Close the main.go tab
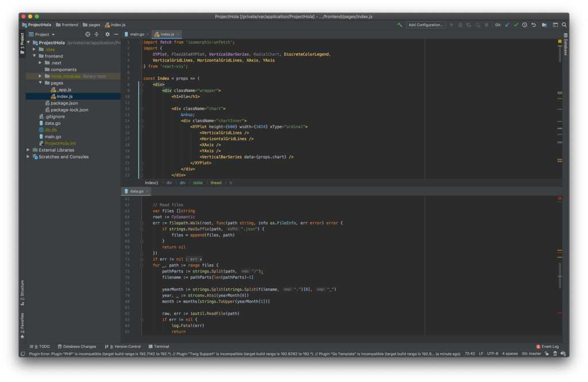588x382 pixels. [x=148, y=34]
